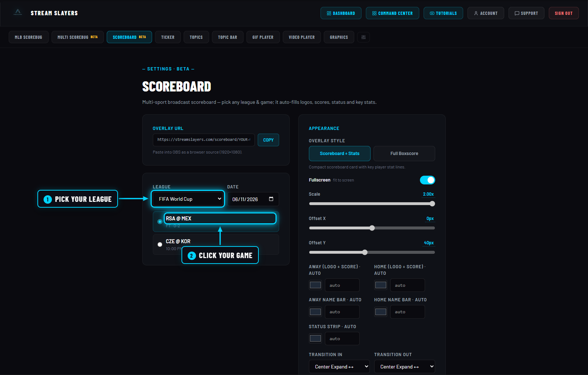Click the overlay URL text field

pyautogui.click(x=204, y=140)
